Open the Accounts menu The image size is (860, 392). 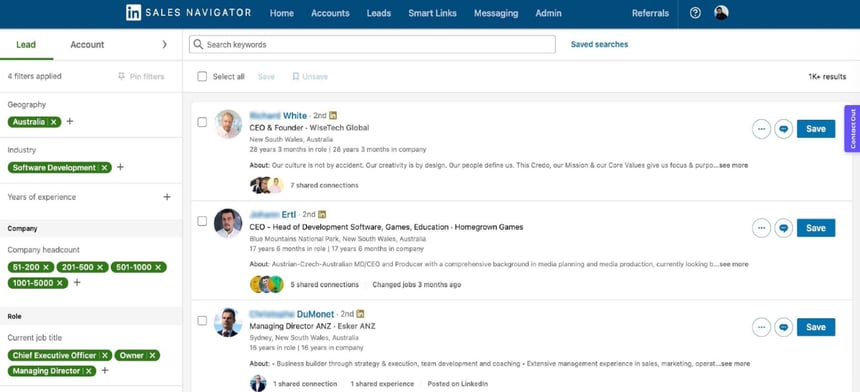click(330, 13)
